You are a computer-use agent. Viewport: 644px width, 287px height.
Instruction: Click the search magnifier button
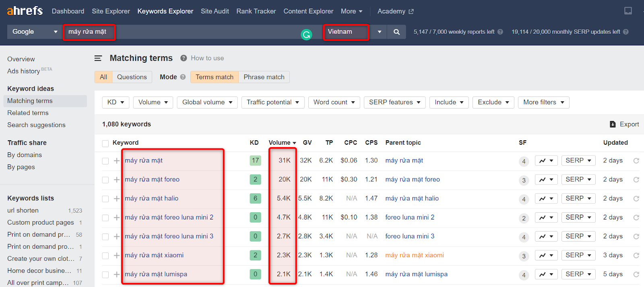396,32
